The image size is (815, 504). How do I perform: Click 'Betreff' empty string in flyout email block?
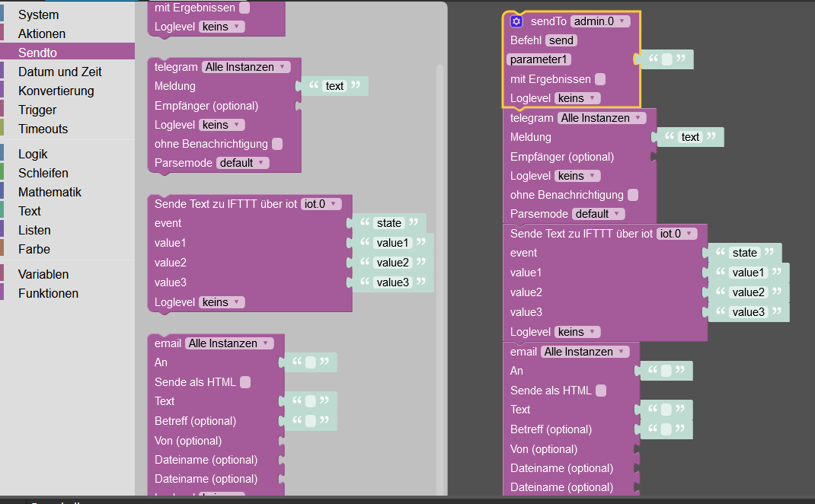tap(310, 421)
